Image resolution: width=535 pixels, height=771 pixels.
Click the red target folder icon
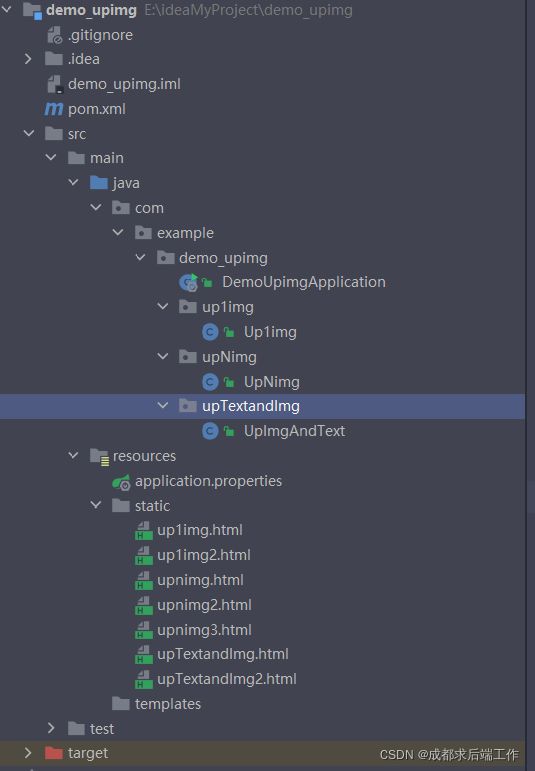point(54,753)
